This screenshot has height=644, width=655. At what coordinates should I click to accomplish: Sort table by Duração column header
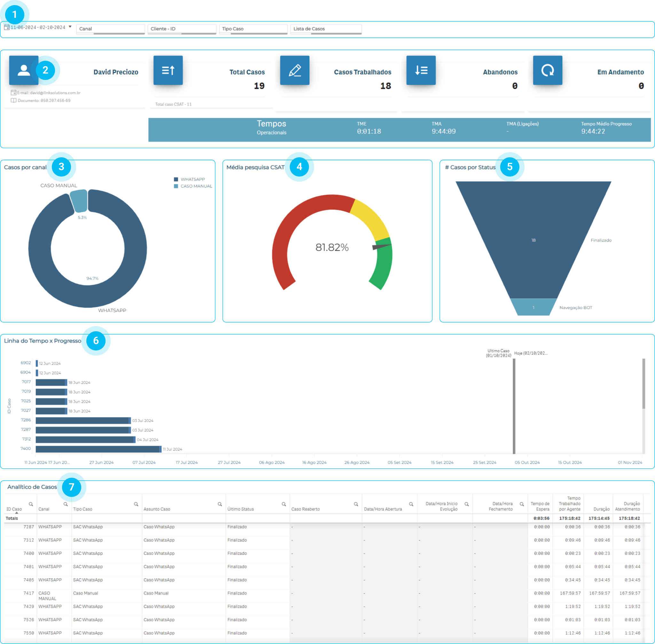pyautogui.click(x=601, y=509)
